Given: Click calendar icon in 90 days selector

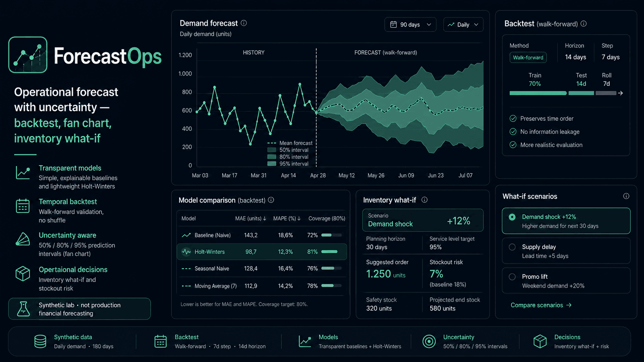Looking at the screenshot, I should (393, 25).
